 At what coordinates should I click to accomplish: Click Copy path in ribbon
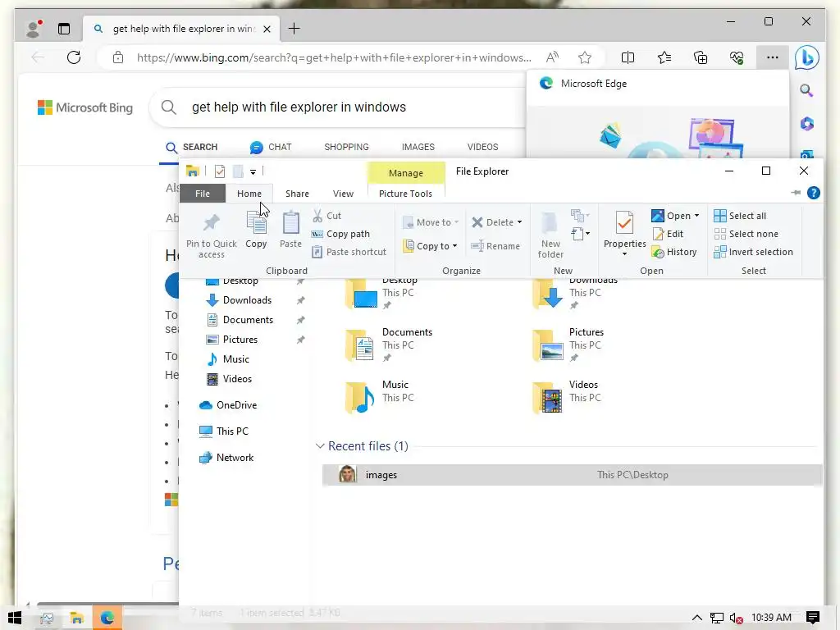pyautogui.click(x=340, y=234)
